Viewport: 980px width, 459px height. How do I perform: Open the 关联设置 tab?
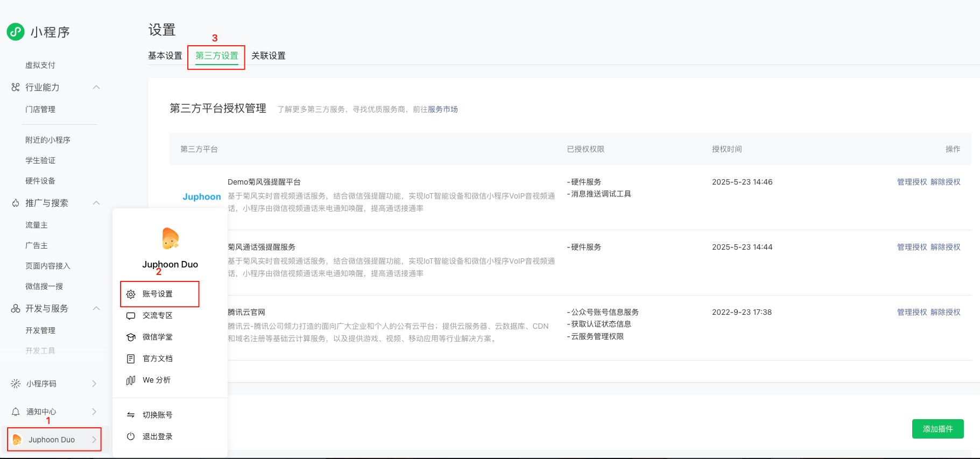269,55
